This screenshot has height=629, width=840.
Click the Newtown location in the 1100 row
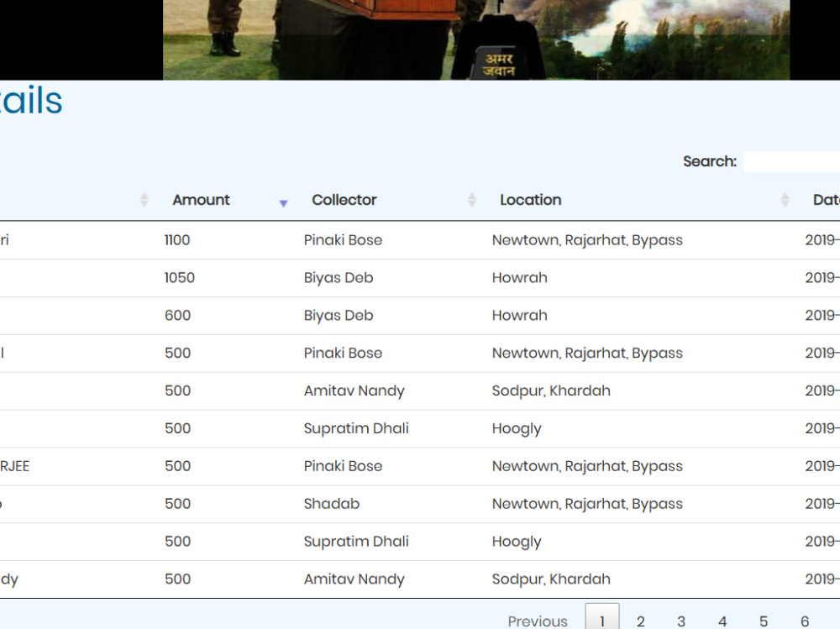[x=587, y=240]
